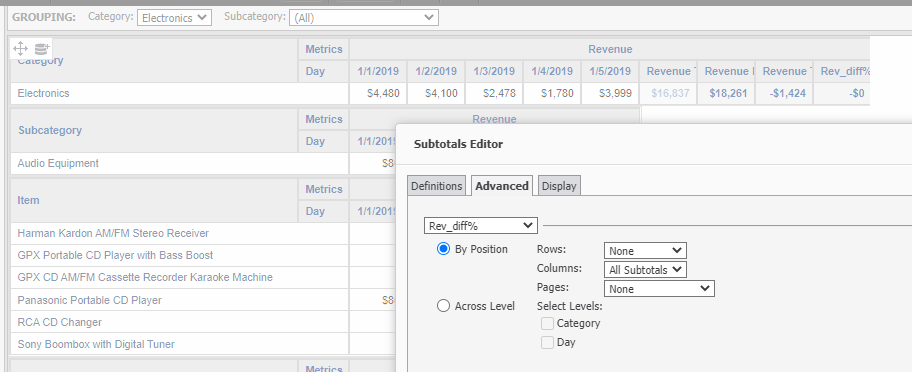Switch to the Display tab
Screen dimensions: 912x372
pyautogui.click(x=559, y=186)
